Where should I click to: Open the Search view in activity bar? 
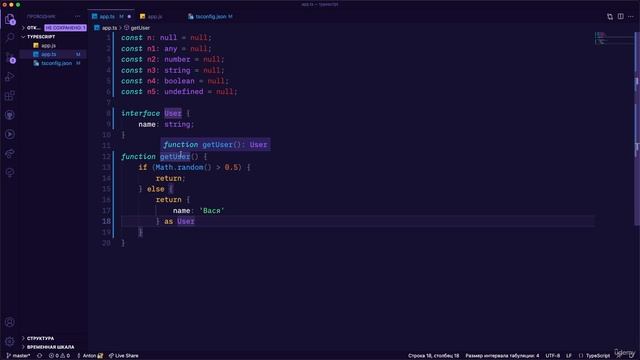tap(10, 38)
